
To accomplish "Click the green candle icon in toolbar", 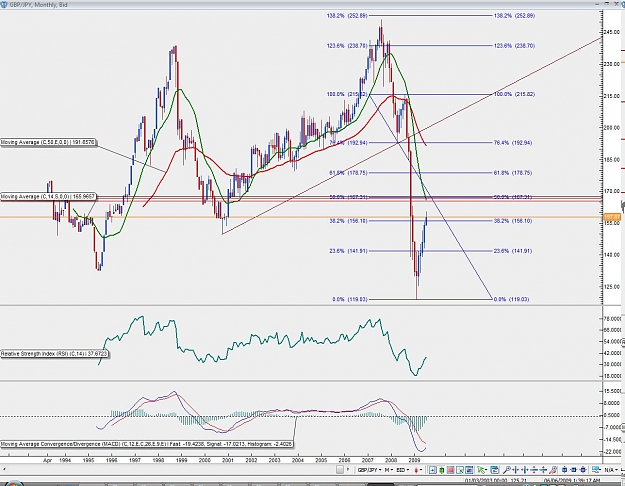I will coord(442,470).
